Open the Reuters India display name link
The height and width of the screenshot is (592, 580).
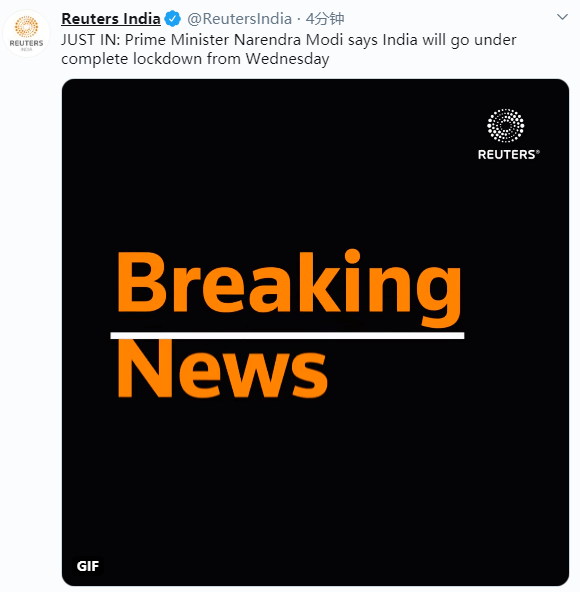(x=111, y=18)
